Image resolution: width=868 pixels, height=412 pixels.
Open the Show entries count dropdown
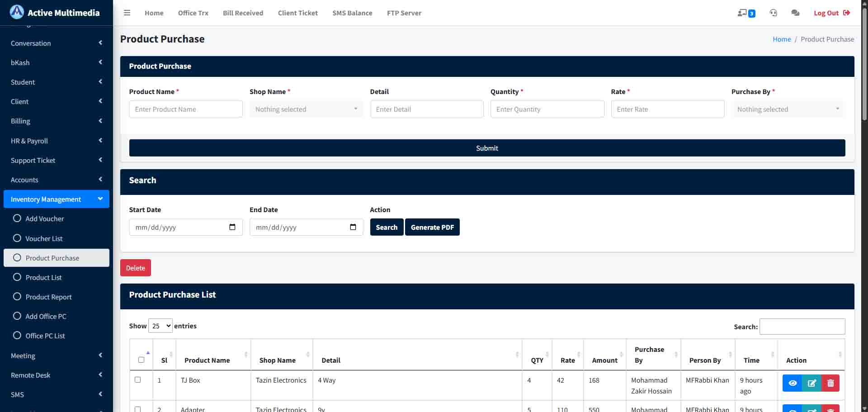[x=160, y=326]
